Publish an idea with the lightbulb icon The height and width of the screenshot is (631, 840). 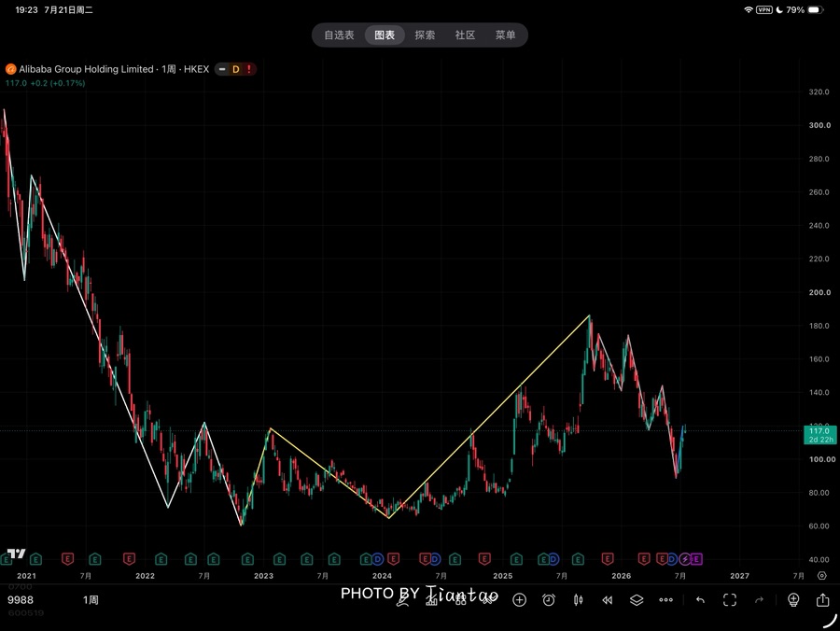(793, 600)
